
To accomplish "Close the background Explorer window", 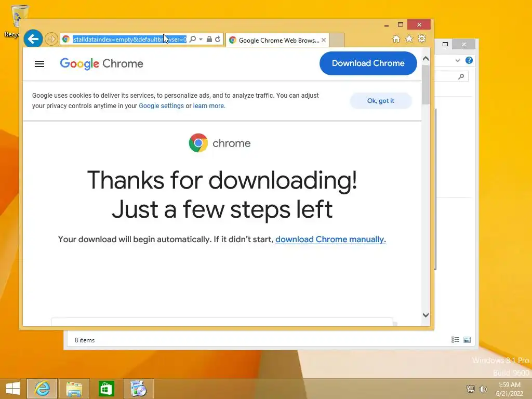I will (x=464, y=45).
